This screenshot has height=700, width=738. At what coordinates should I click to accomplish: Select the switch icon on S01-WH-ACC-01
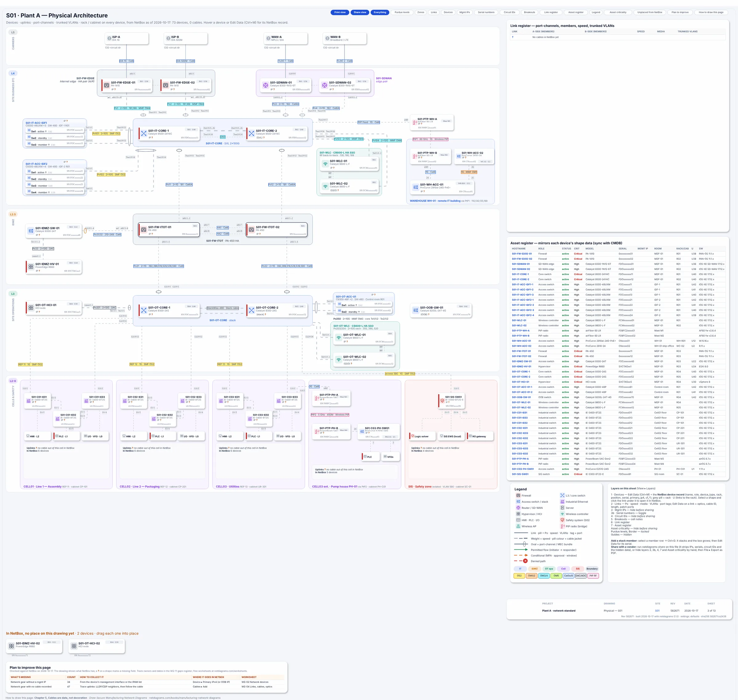click(416, 187)
